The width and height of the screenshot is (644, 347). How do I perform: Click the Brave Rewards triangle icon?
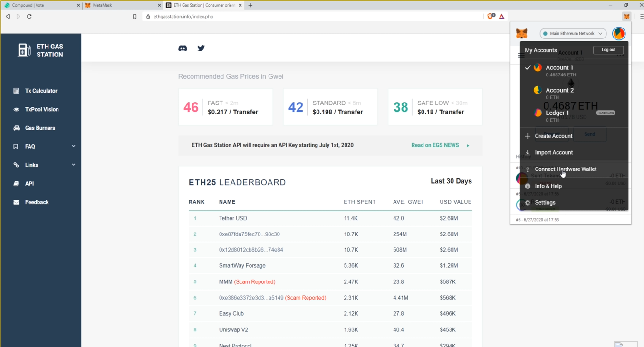(x=501, y=16)
